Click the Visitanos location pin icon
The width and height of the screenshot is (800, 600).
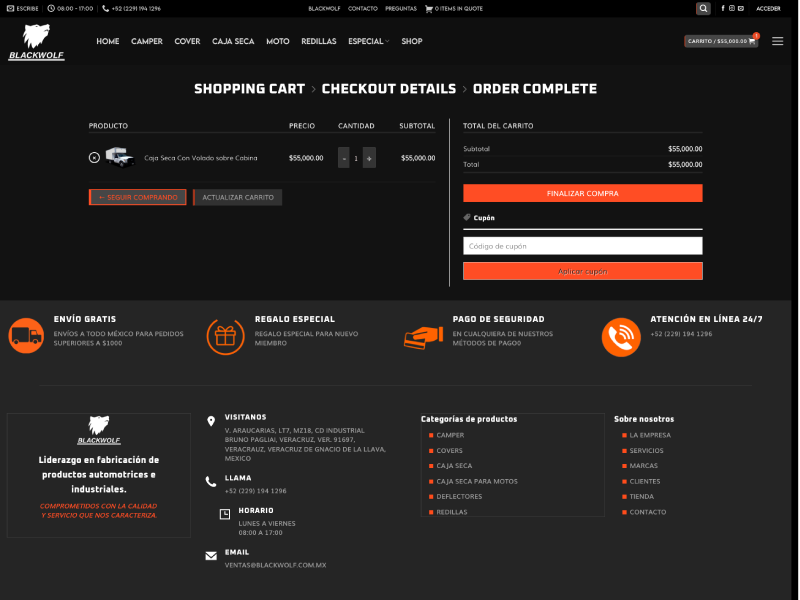point(211,421)
